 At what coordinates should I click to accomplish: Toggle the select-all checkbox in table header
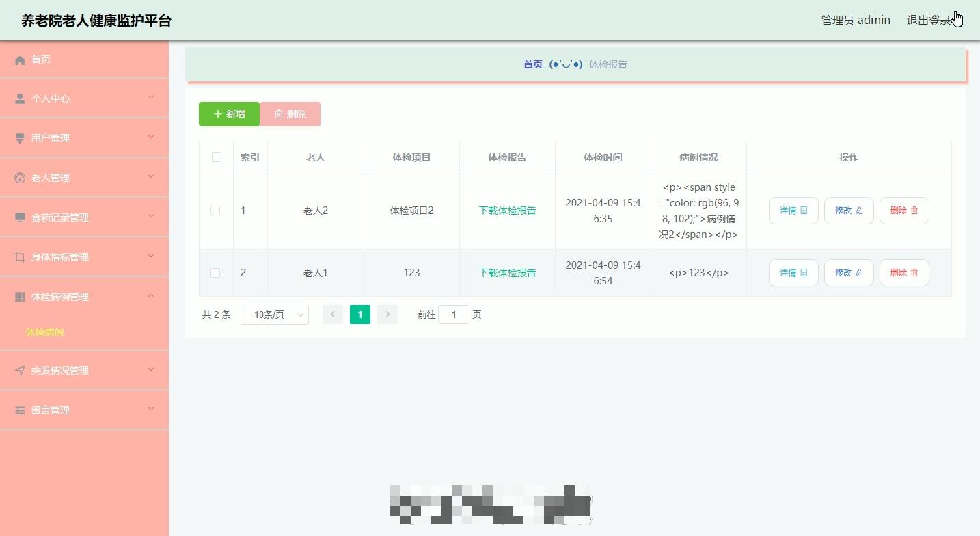tap(217, 157)
